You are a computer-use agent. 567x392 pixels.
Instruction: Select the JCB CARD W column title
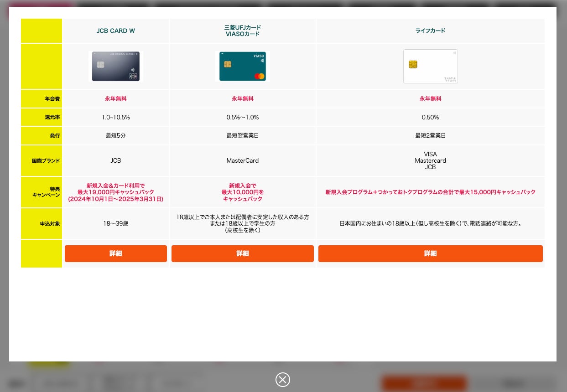coord(116,31)
